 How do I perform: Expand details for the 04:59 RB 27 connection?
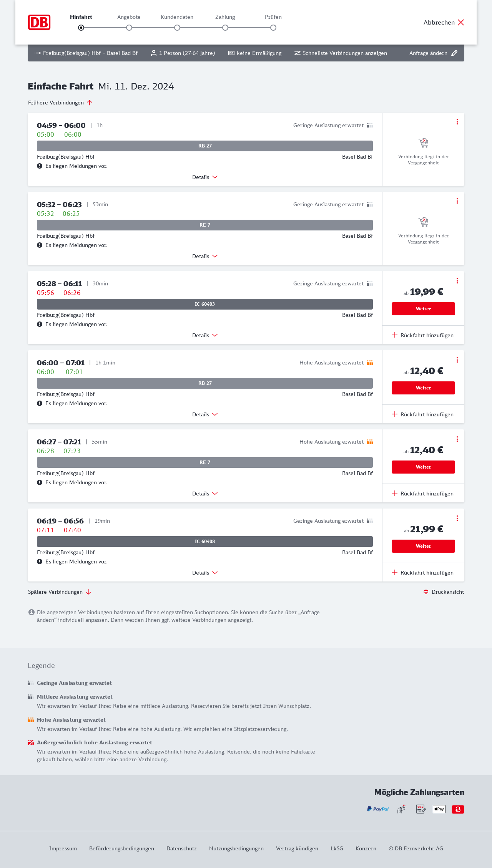pos(205,177)
